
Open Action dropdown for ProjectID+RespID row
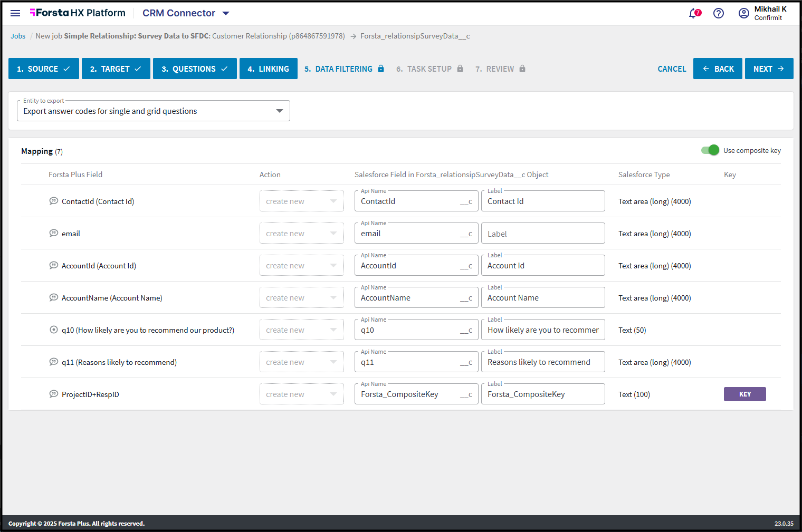302,394
